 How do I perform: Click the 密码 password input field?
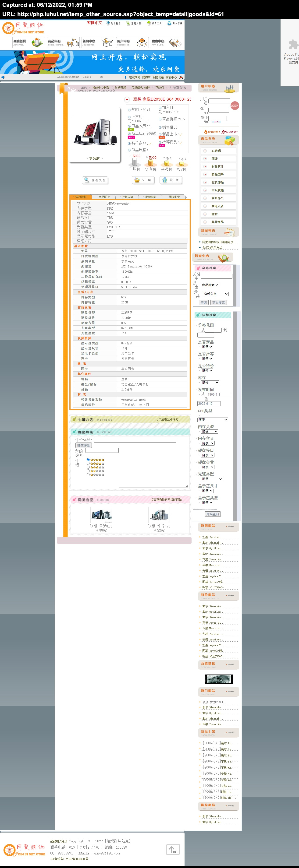pos(218,110)
